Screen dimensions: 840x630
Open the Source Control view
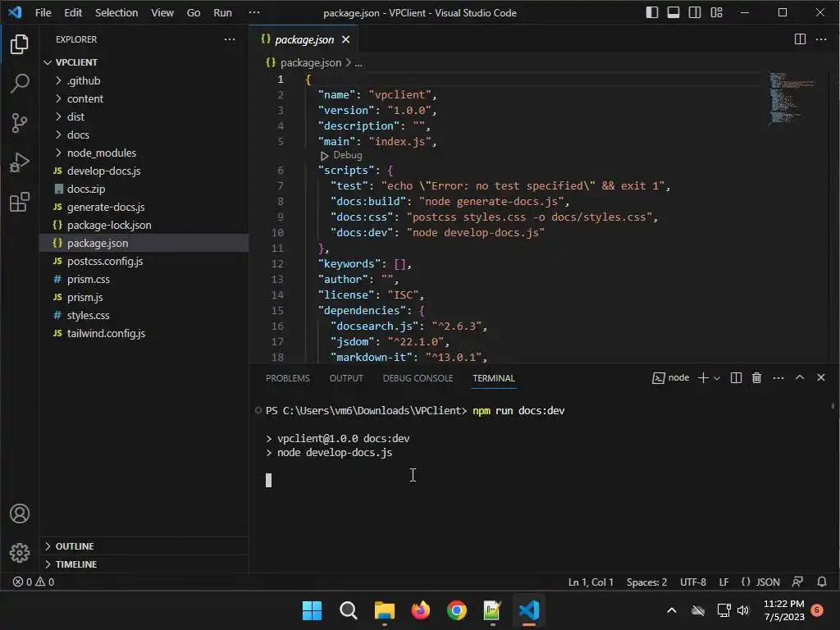[x=20, y=123]
